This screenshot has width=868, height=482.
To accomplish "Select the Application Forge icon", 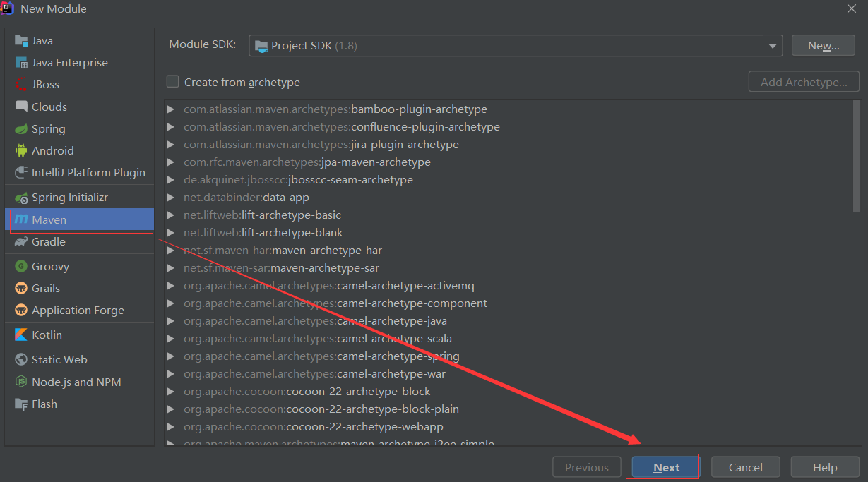I will click(20, 311).
